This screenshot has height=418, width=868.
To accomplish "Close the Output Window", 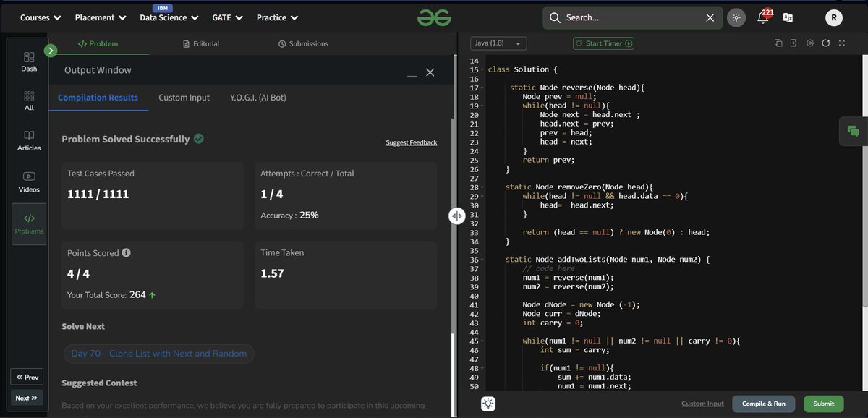I will (x=430, y=72).
